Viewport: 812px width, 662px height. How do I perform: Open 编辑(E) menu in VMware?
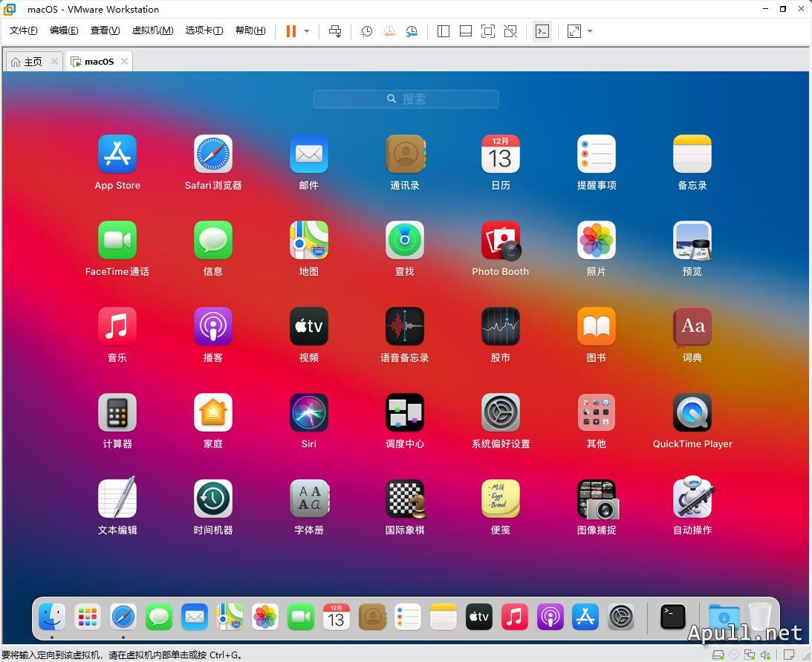(x=64, y=30)
